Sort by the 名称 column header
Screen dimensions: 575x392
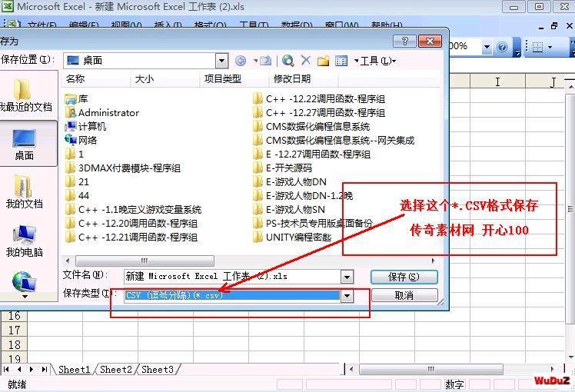(97, 79)
